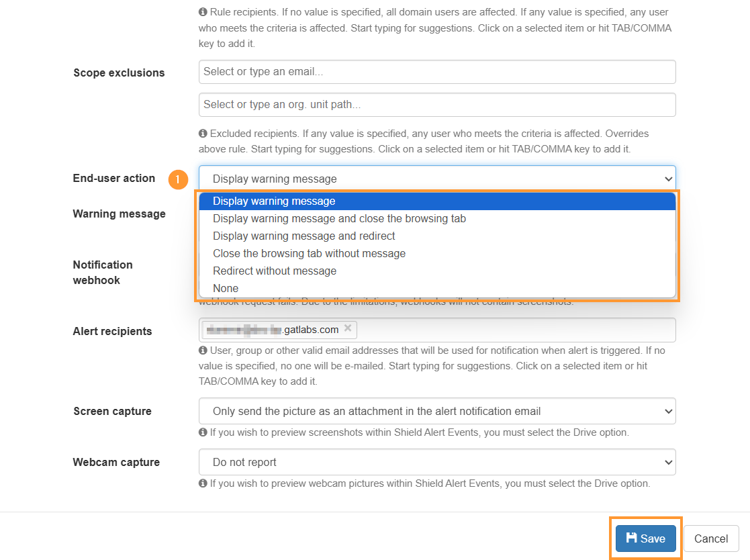Remove the gatlabs.com alert recipient chip
Image resolution: width=750 pixels, height=560 pixels.
click(x=348, y=328)
